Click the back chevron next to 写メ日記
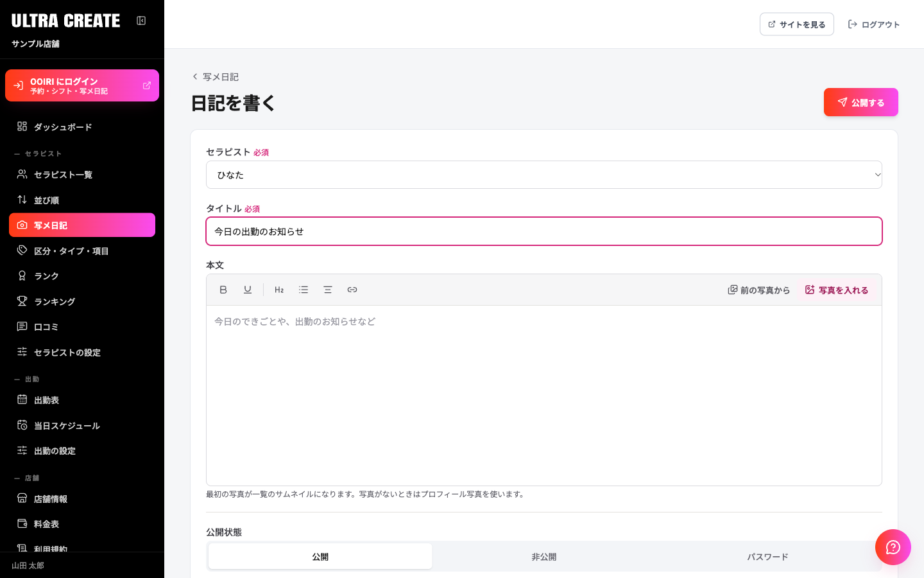This screenshot has width=924, height=578. (x=195, y=76)
